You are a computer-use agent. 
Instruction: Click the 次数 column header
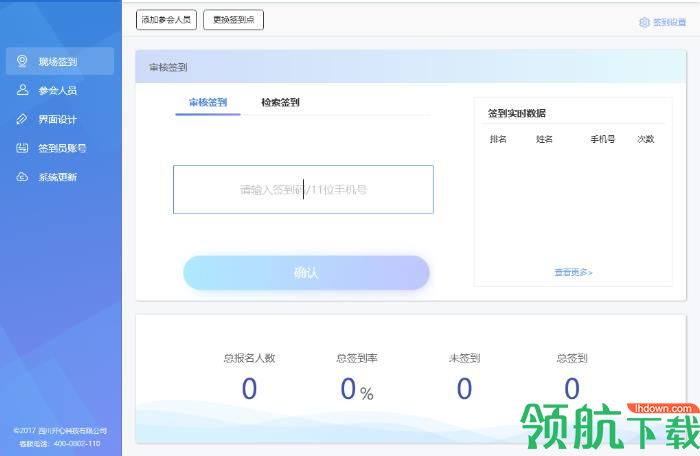coord(646,139)
